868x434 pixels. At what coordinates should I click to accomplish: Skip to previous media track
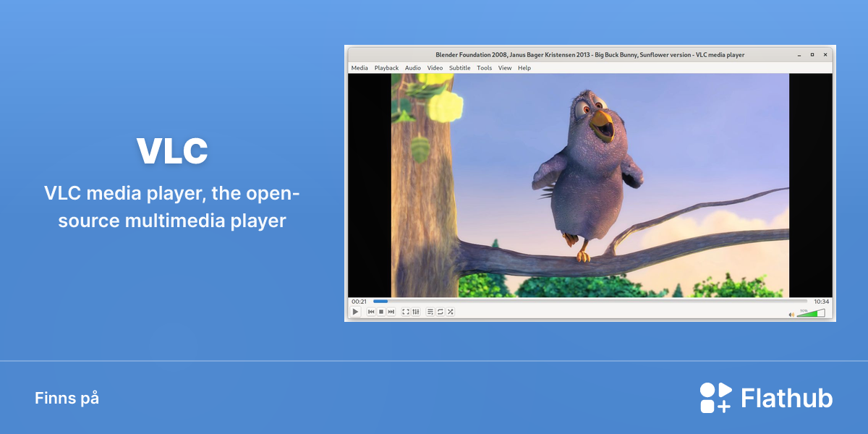371,312
